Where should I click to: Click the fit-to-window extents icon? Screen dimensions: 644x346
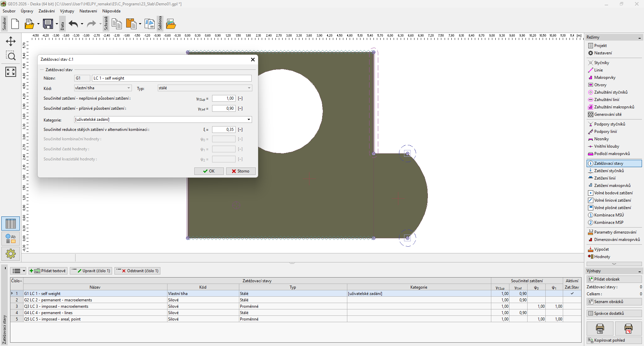pos(11,71)
